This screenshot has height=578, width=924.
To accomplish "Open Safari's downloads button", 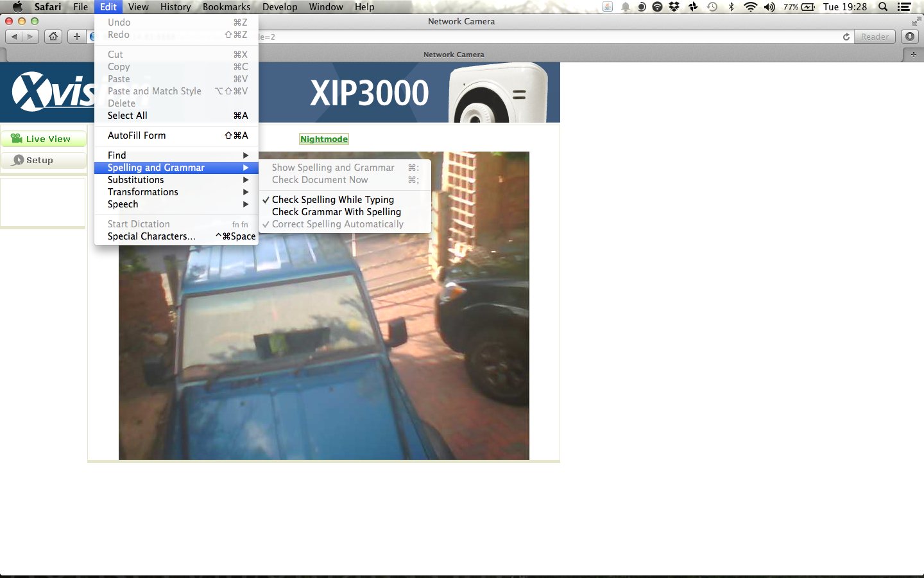I will coord(910,37).
